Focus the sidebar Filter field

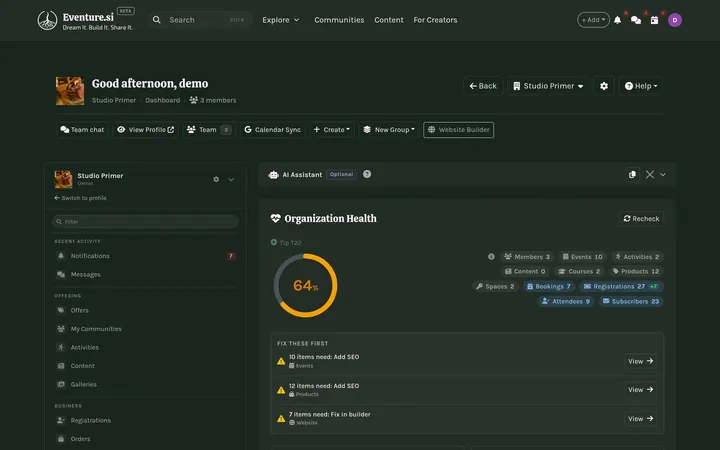[146, 221]
